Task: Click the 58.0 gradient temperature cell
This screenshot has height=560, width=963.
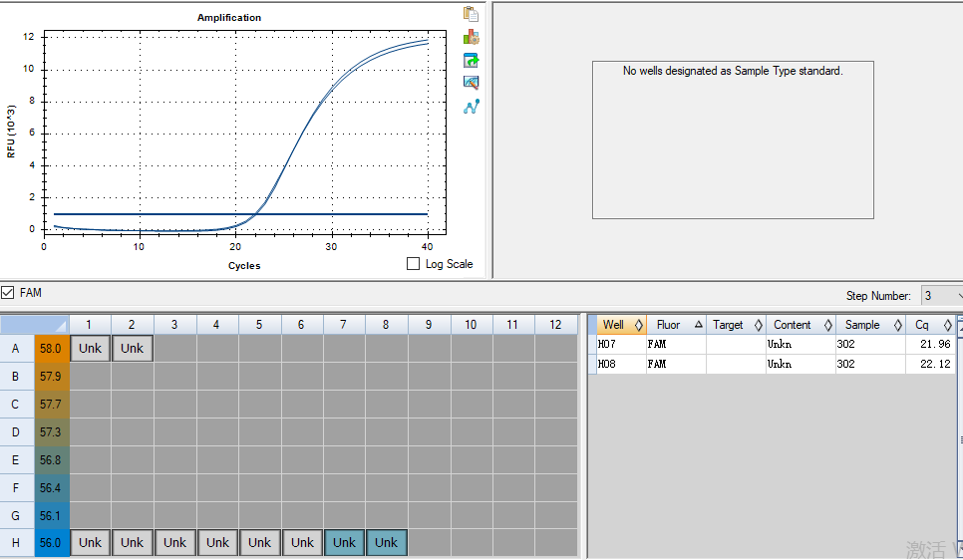Action: pyautogui.click(x=52, y=348)
